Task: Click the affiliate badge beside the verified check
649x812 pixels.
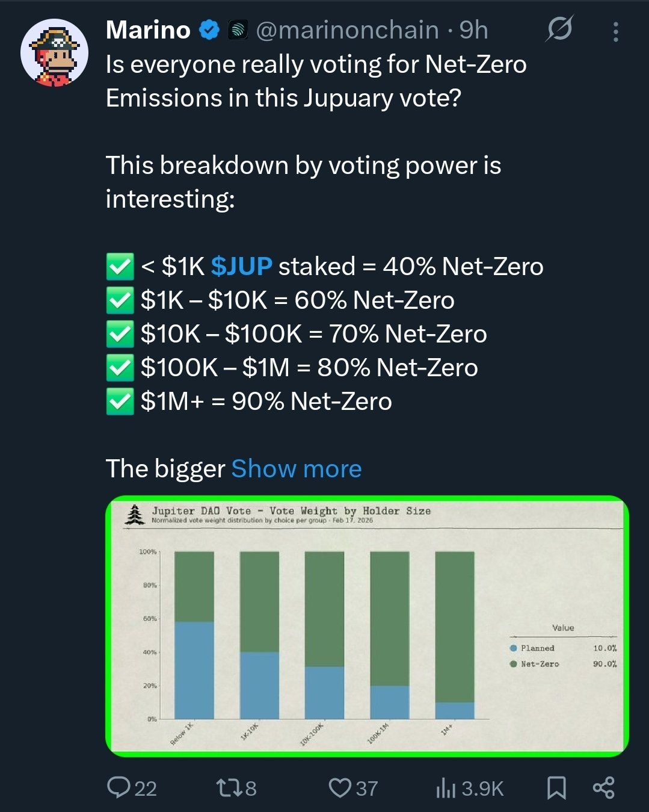Action: click(238, 30)
